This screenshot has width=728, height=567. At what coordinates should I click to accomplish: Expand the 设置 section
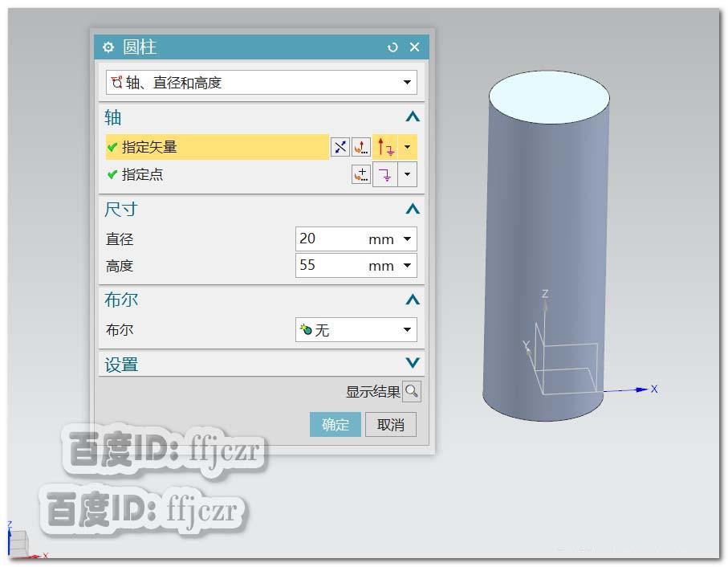click(x=412, y=362)
